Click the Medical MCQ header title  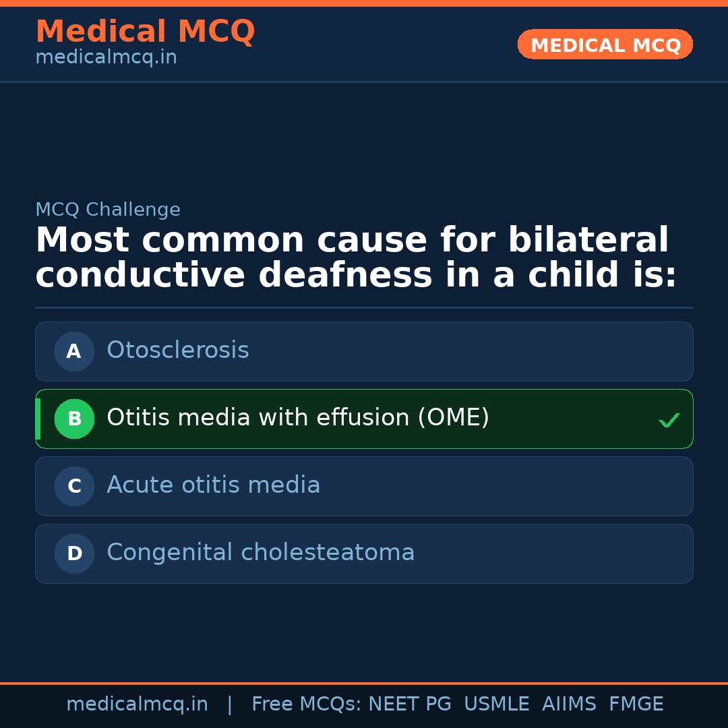(145, 32)
